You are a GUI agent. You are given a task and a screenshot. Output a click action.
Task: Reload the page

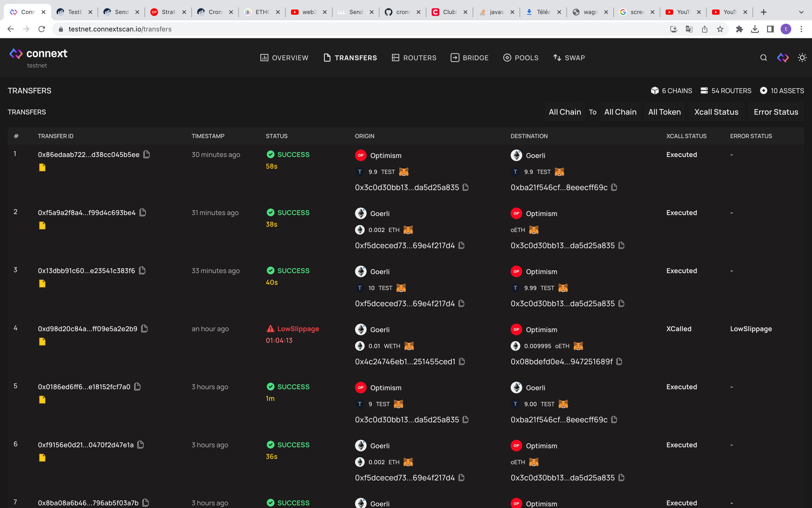pyautogui.click(x=42, y=29)
